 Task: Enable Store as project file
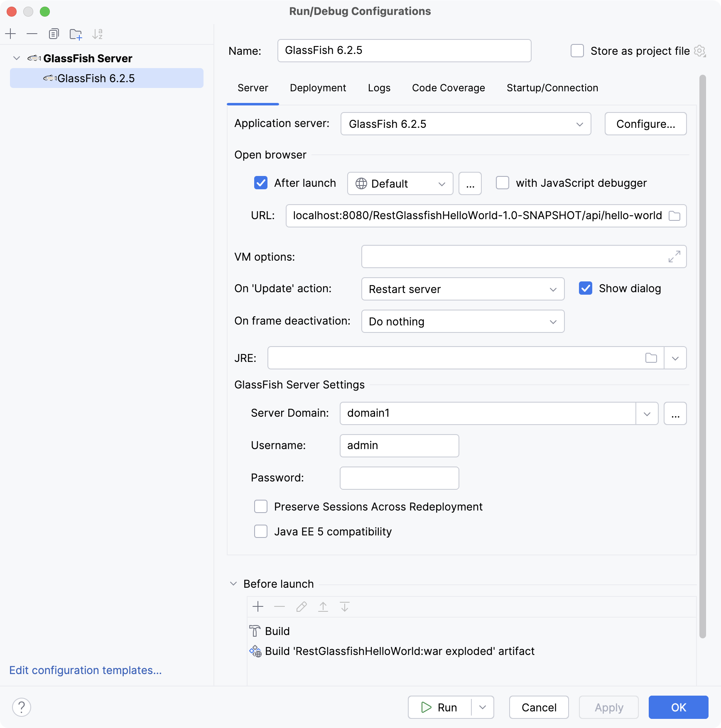click(x=577, y=51)
